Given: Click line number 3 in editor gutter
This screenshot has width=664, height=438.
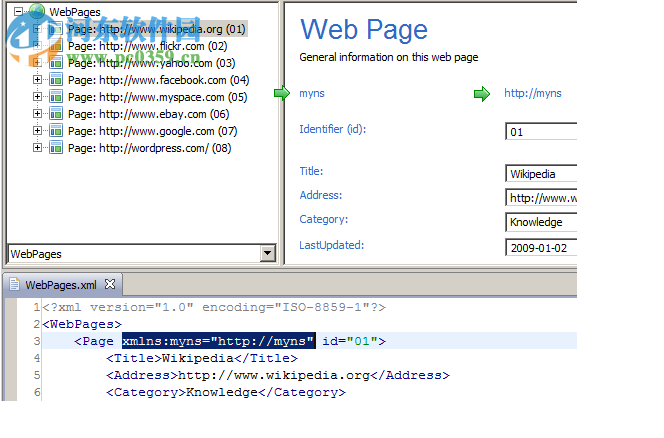Looking at the screenshot, I should (x=37, y=341).
